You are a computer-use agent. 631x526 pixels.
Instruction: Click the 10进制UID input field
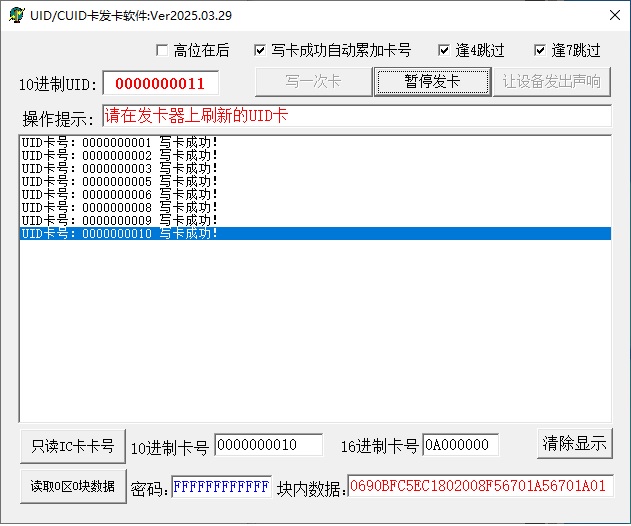click(160, 84)
